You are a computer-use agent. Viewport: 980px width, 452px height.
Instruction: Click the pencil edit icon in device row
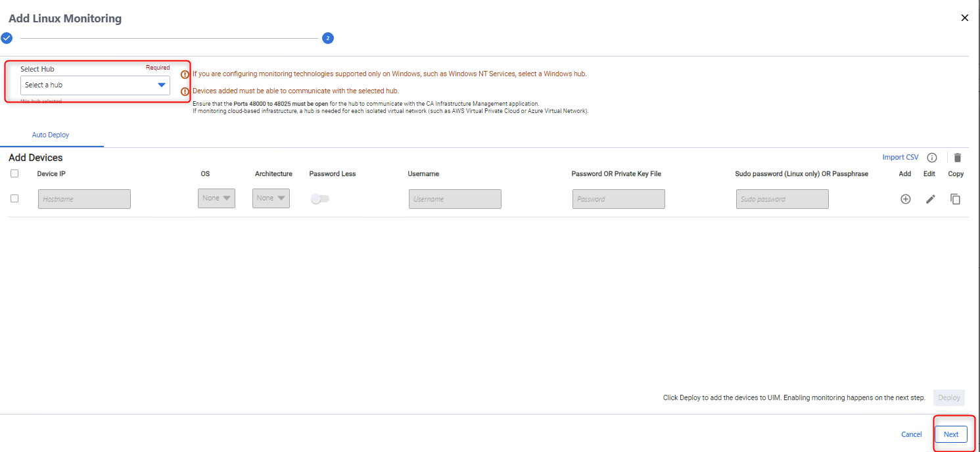pos(930,199)
